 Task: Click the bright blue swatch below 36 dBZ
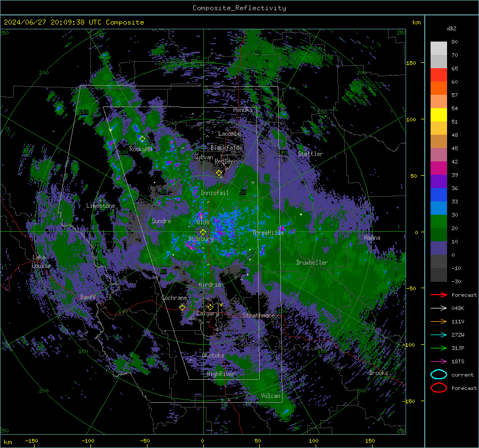pos(439,195)
